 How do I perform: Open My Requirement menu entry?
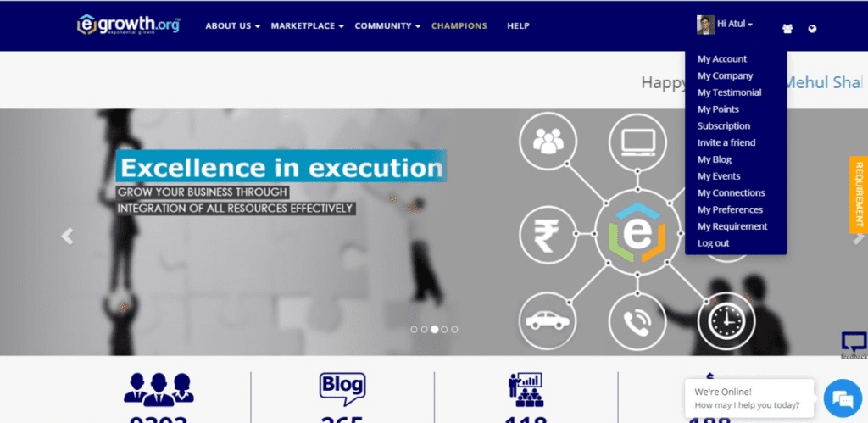click(x=732, y=225)
